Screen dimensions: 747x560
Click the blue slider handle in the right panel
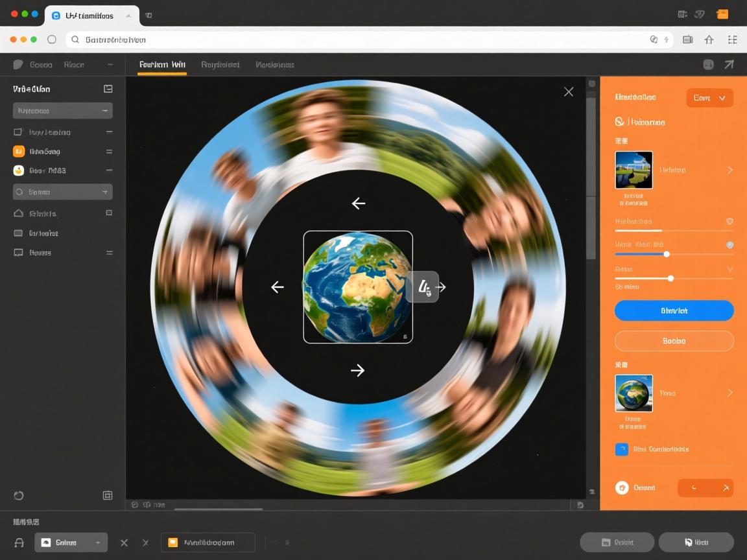tap(667, 254)
